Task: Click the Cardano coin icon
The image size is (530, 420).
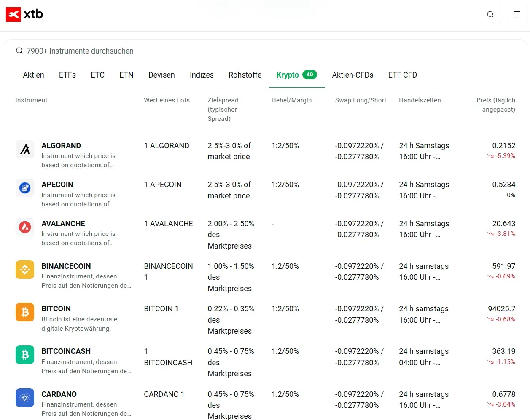Action: coord(25,398)
